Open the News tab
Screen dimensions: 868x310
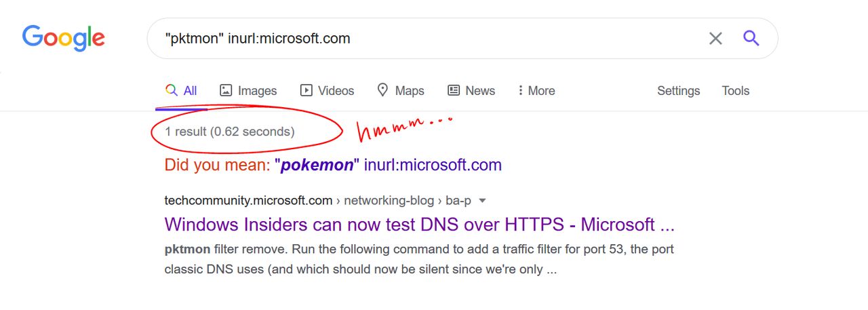pyautogui.click(x=471, y=90)
